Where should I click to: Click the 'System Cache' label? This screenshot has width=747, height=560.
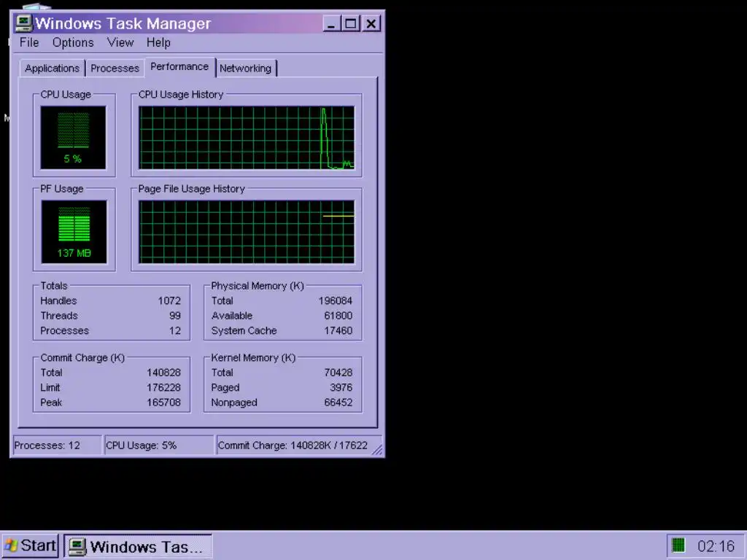[x=244, y=330]
